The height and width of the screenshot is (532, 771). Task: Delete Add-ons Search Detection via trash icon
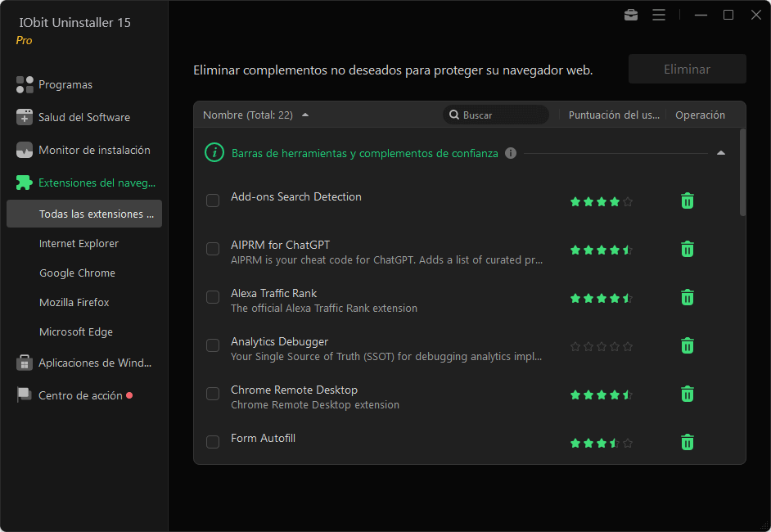pos(688,201)
